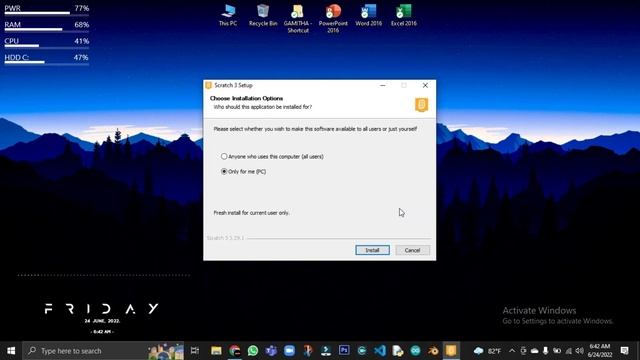Open the notification center
This screenshot has height=360, width=640.
[x=624, y=351]
